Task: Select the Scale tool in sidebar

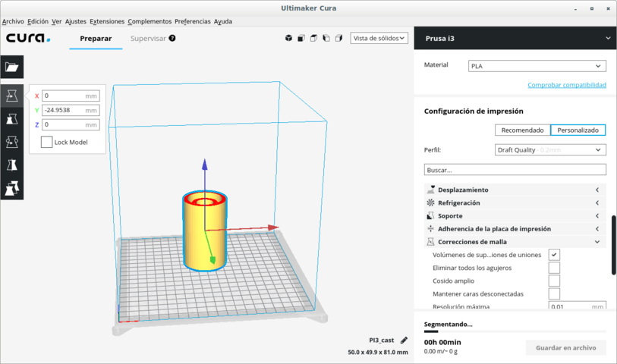Action: (12, 119)
